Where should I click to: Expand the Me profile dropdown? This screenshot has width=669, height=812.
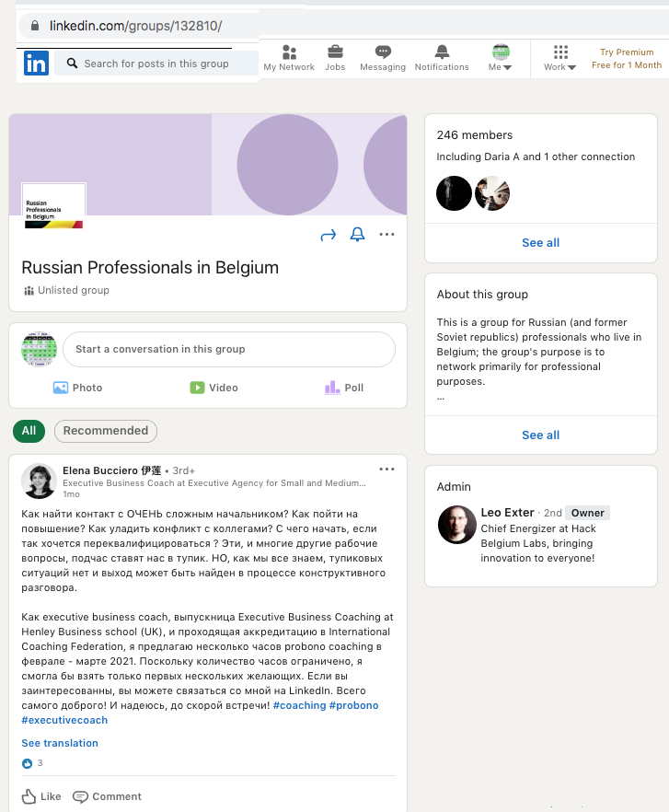(x=501, y=58)
